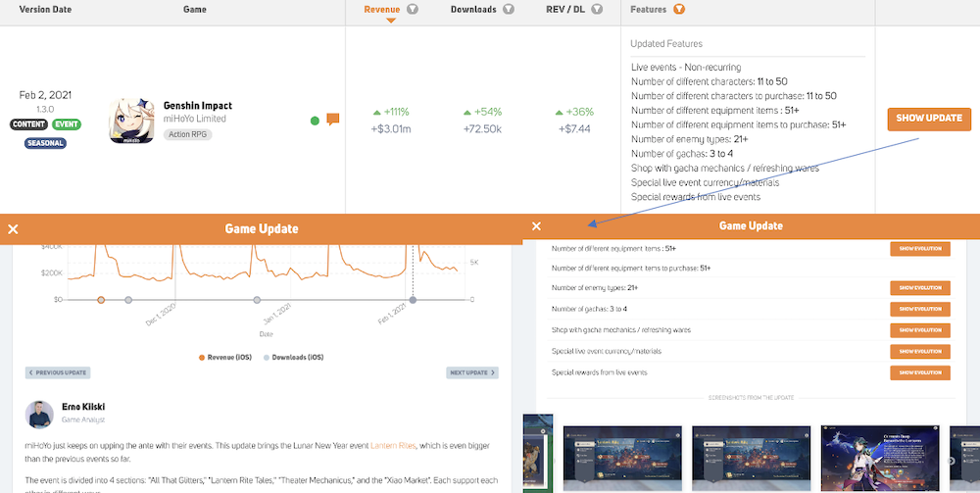Close the left Game Update panel
This screenshot has height=493, width=980.
[13, 229]
